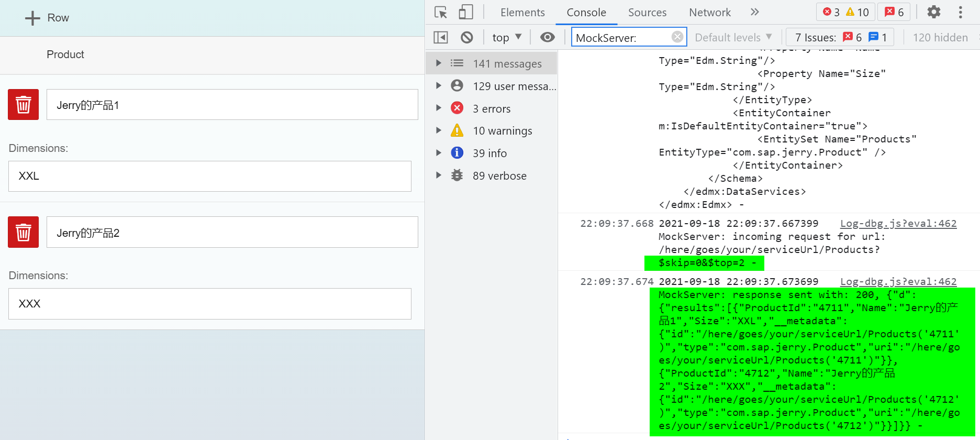Open the Network tab

[x=710, y=12]
